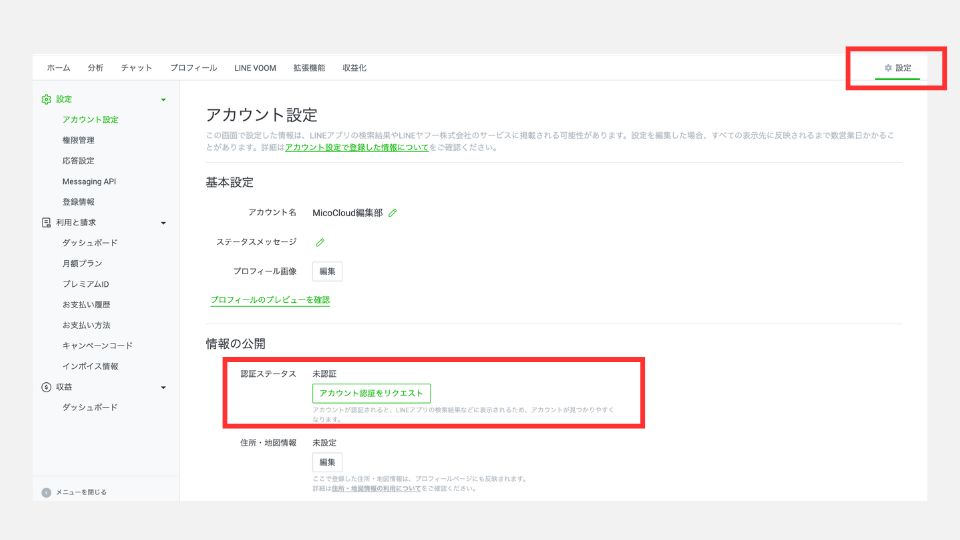Click 編集 button for プロフィール画像
Screen dimensions: 960x540
coord(327,271)
